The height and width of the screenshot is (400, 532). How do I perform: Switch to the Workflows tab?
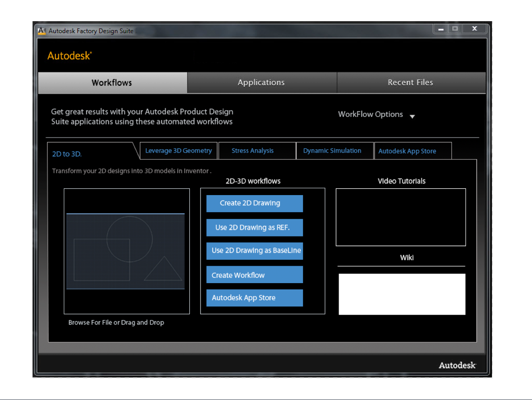pos(112,83)
